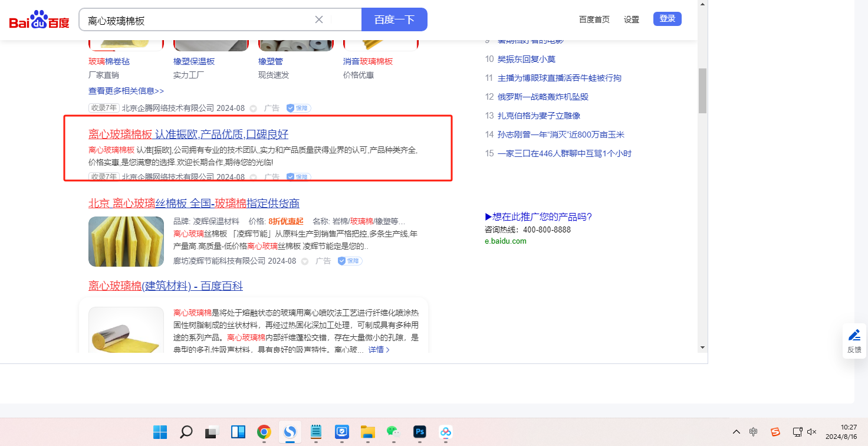The height and width of the screenshot is (446, 868).
Task: Click the Baidu logo
Action: 39,20
